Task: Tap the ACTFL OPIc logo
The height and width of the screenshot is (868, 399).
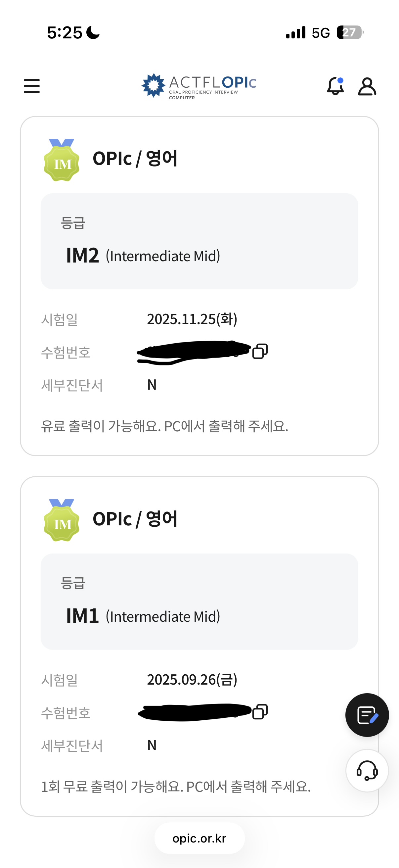Action: [x=199, y=86]
